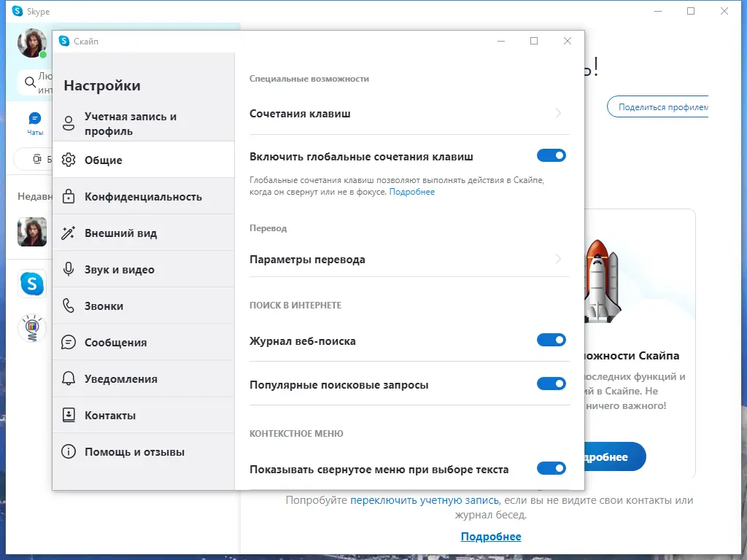Screen dimensions: 747x560
Task: Click the address book icon beside Контакты
Action: [69, 415]
